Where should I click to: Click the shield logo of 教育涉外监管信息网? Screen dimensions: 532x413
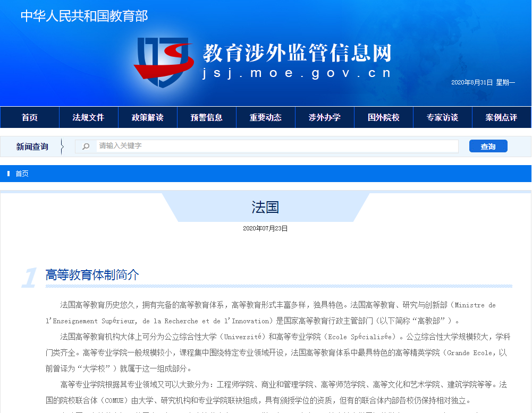click(165, 58)
